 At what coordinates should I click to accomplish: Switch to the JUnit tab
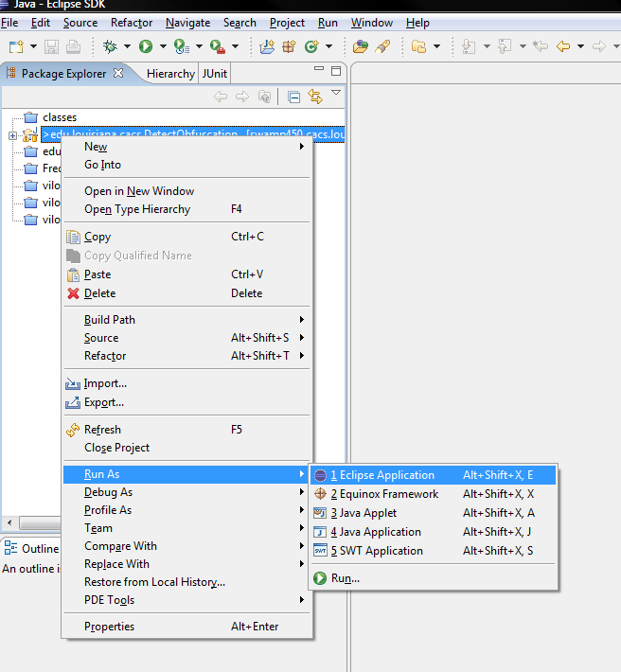point(214,74)
